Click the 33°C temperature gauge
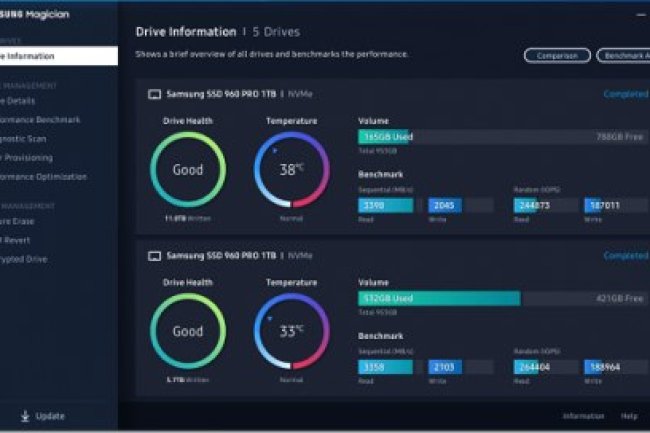Viewport: 650px width, 433px height. pos(292,331)
